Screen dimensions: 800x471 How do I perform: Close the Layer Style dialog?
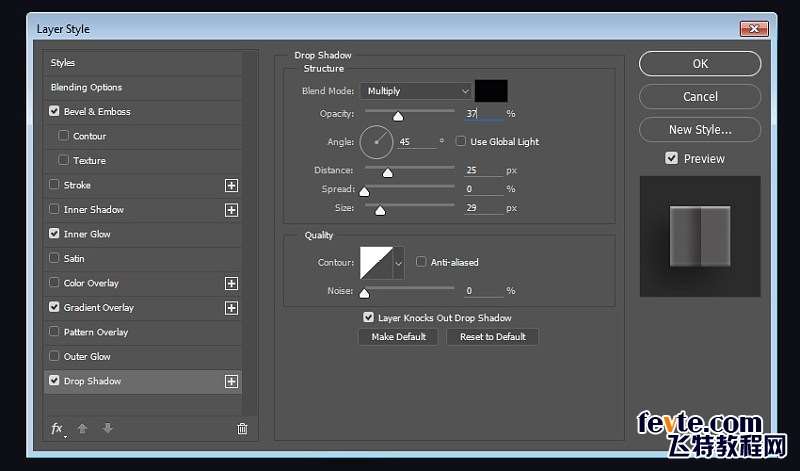click(x=754, y=29)
